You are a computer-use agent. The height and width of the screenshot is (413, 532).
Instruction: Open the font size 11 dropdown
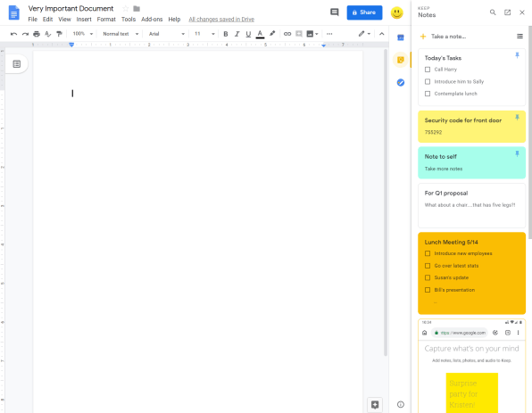point(204,34)
